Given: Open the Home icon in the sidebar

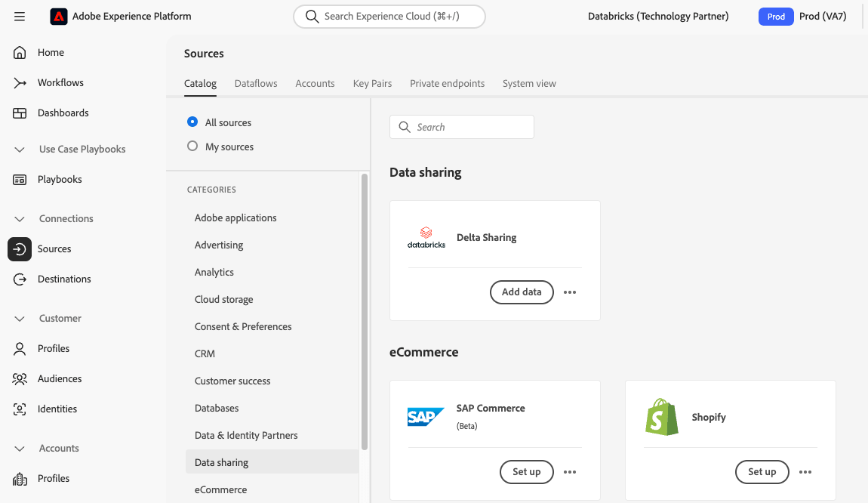Looking at the screenshot, I should (20, 52).
